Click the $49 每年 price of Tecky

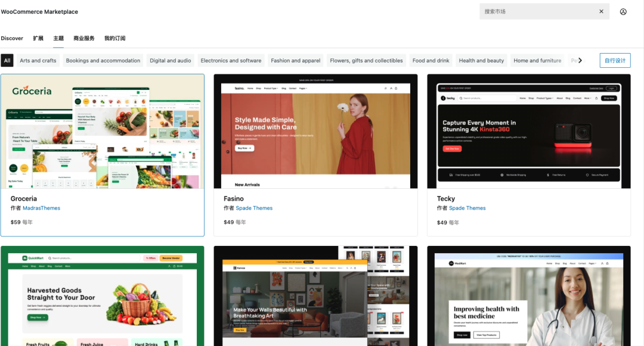(448, 223)
